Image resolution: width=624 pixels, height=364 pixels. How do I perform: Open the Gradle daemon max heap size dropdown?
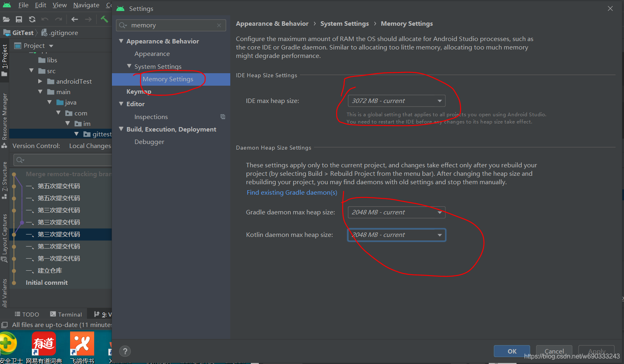[x=397, y=212]
